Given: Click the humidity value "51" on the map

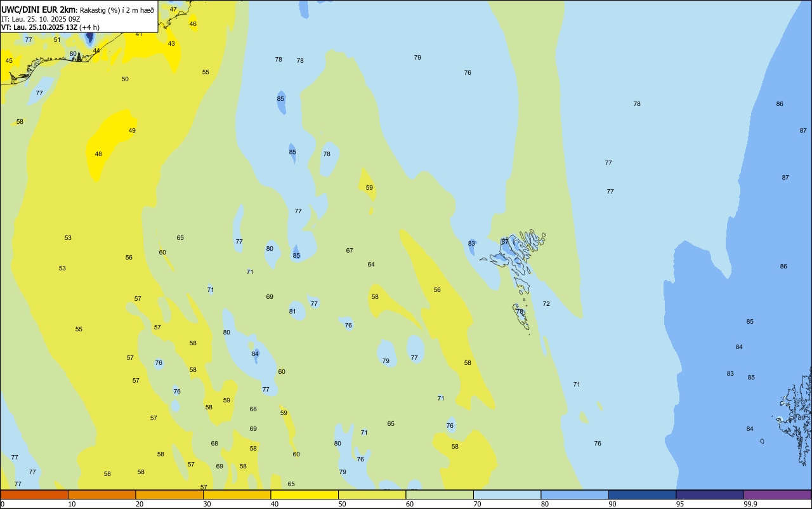Looking at the screenshot, I should pos(57,40).
